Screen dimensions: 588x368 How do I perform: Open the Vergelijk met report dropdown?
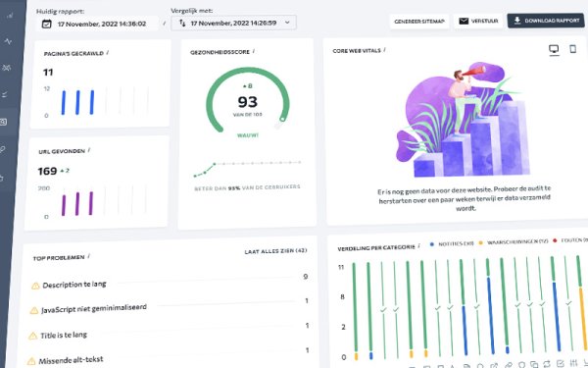tap(233, 23)
